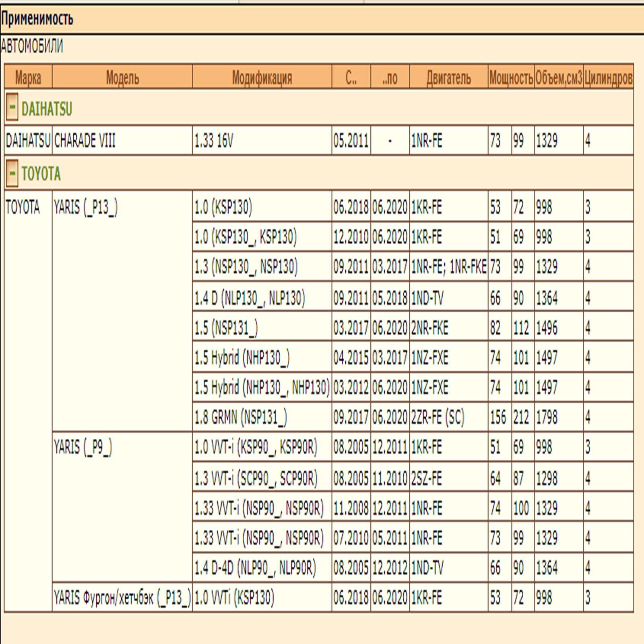Viewport: 644px width, 644px height.
Task: Click the Мощность column header
Action: (511, 77)
